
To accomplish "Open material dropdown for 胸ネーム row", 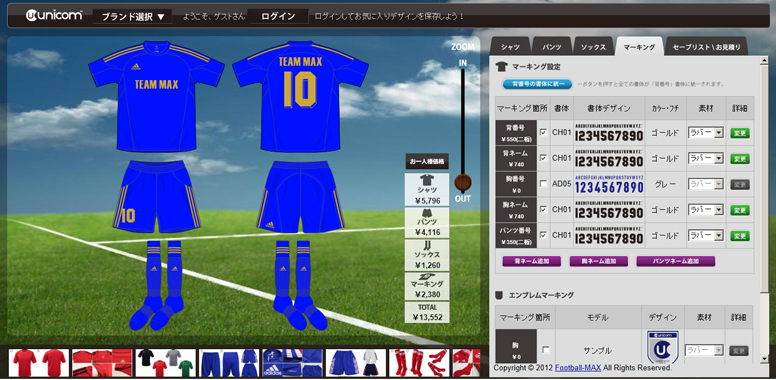I will tap(706, 210).
